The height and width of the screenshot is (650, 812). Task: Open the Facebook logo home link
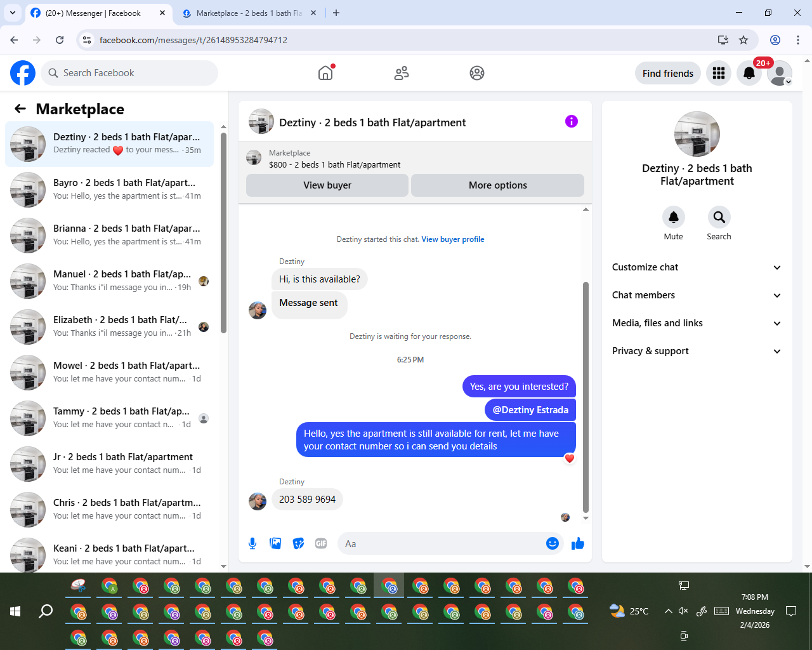click(23, 73)
